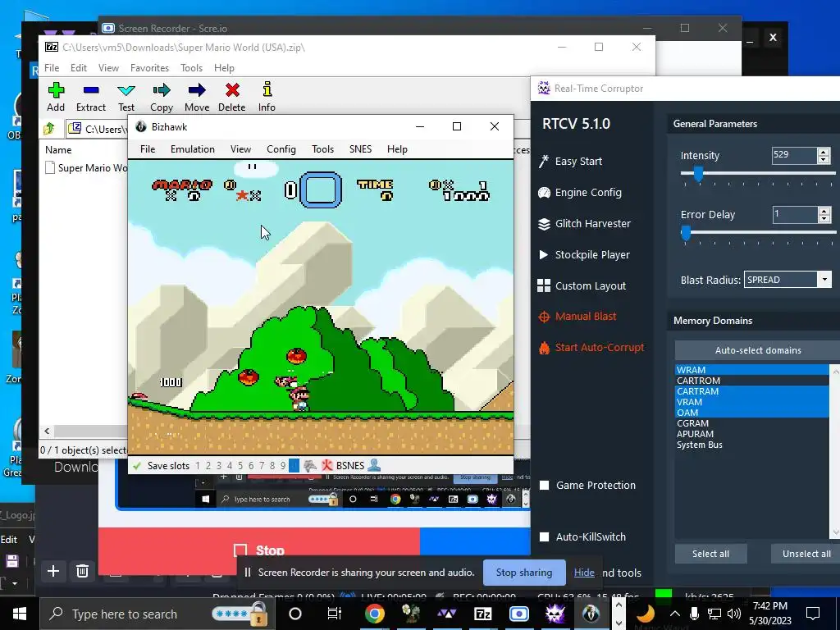840x630 pixels.
Task: Click the Info icon in 7-Zip
Action: (x=267, y=89)
